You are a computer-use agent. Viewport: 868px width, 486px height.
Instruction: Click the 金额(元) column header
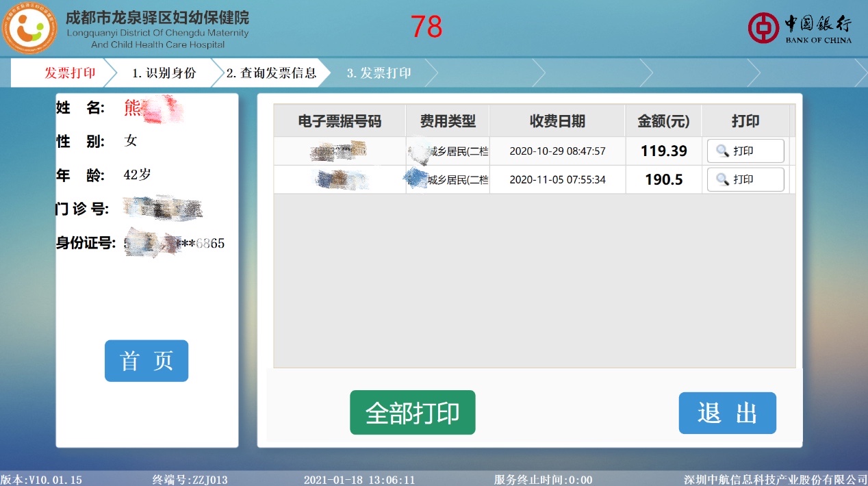coord(663,121)
